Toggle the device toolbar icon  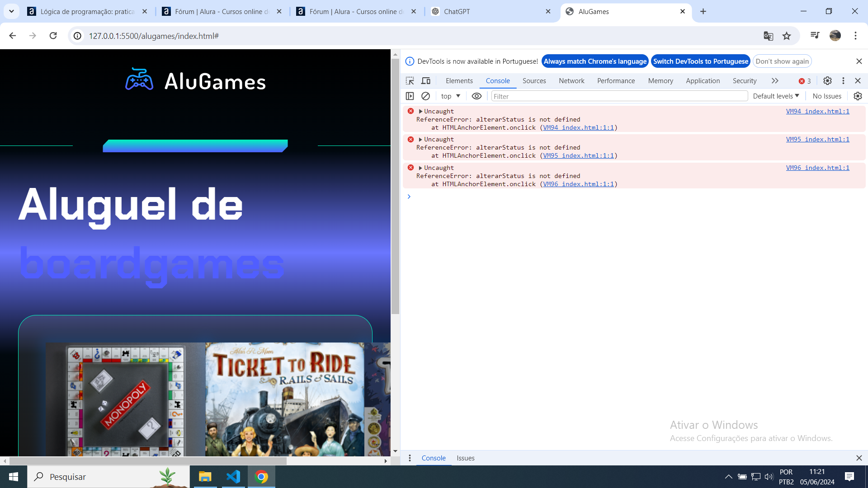tap(426, 81)
